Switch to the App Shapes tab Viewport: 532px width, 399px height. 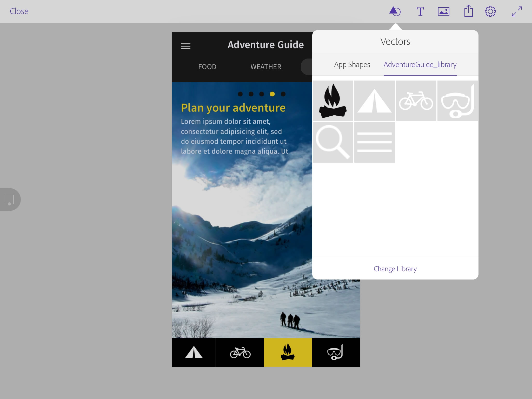tap(352, 64)
